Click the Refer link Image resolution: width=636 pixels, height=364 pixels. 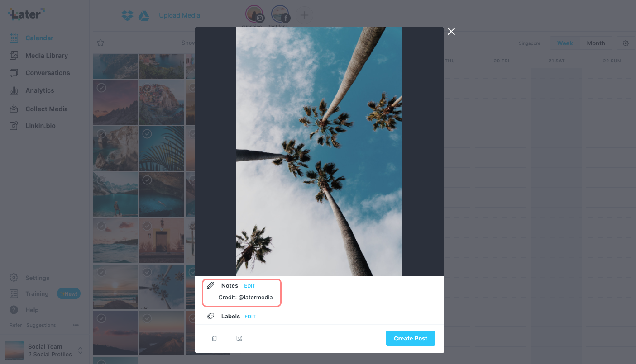pyautogui.click(x=15, y=325)
